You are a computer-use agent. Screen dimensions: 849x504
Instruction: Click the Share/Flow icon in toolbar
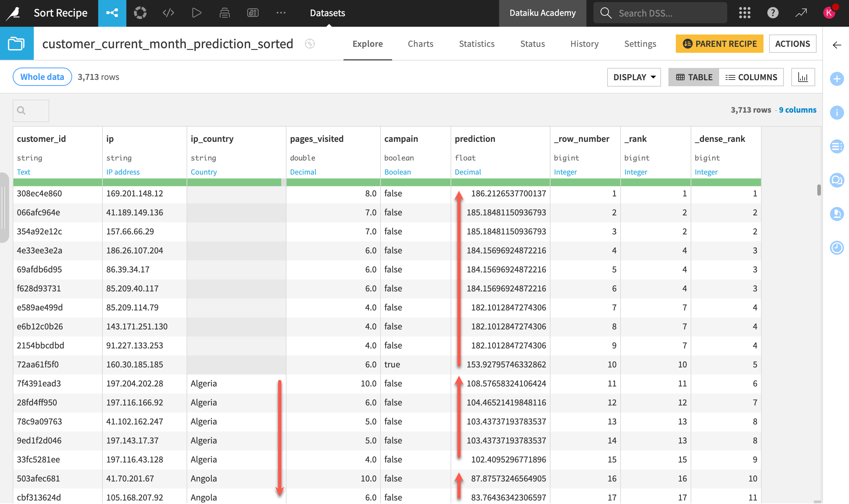(112, 13)
